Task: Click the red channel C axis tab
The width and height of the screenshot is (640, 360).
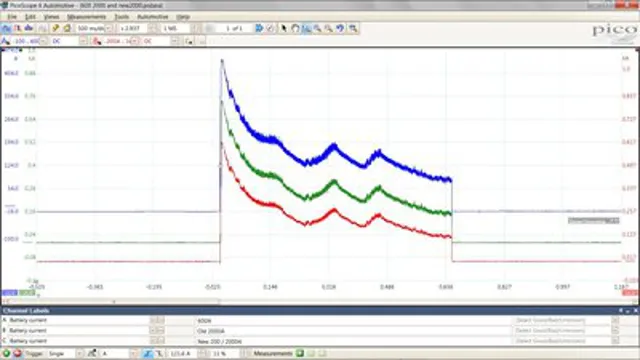Action: click(x=630, y=293)
